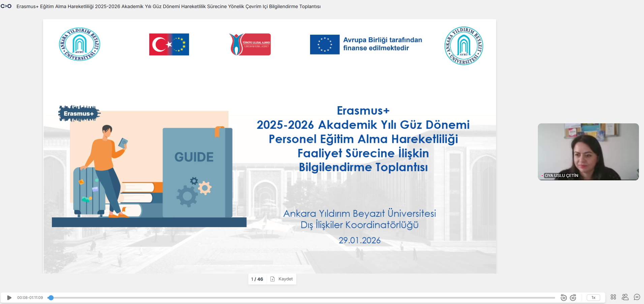Click the Erasmus+ badge on the slide
This screenshot has height=304, width=644.
[79, 114]
